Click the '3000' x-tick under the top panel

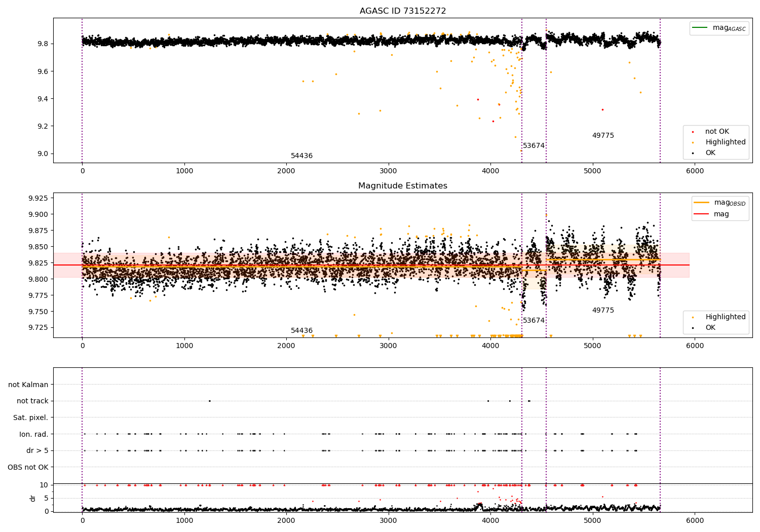(389, 171)
